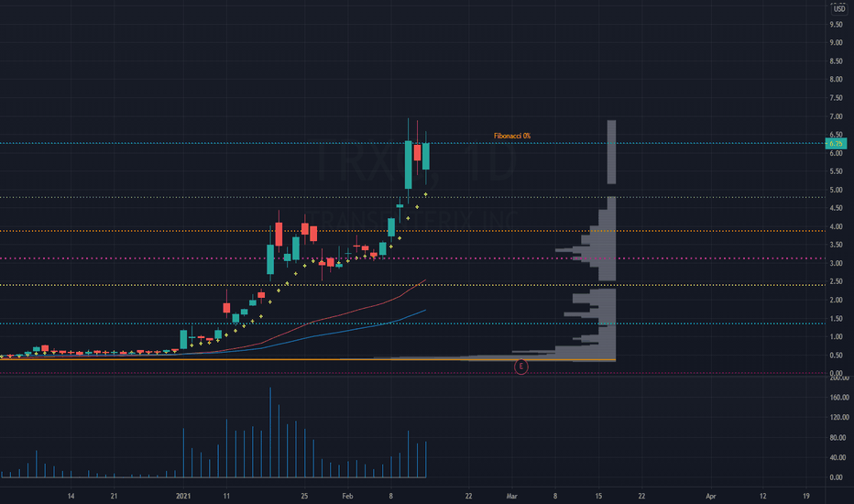Click the 160.00 volume axis label
Image resolution: width=854 pixels, height=504 pixels.
pos(839,398)
